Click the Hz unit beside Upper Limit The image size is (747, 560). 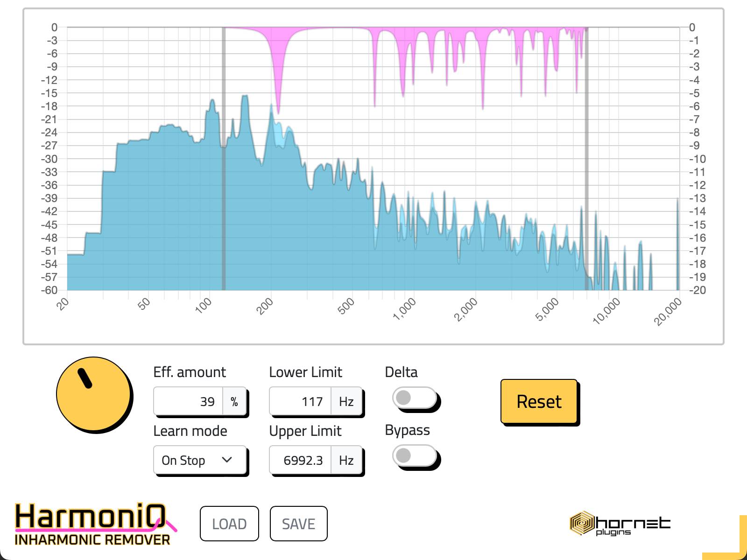pyautogui.click(x=346, y=460)
